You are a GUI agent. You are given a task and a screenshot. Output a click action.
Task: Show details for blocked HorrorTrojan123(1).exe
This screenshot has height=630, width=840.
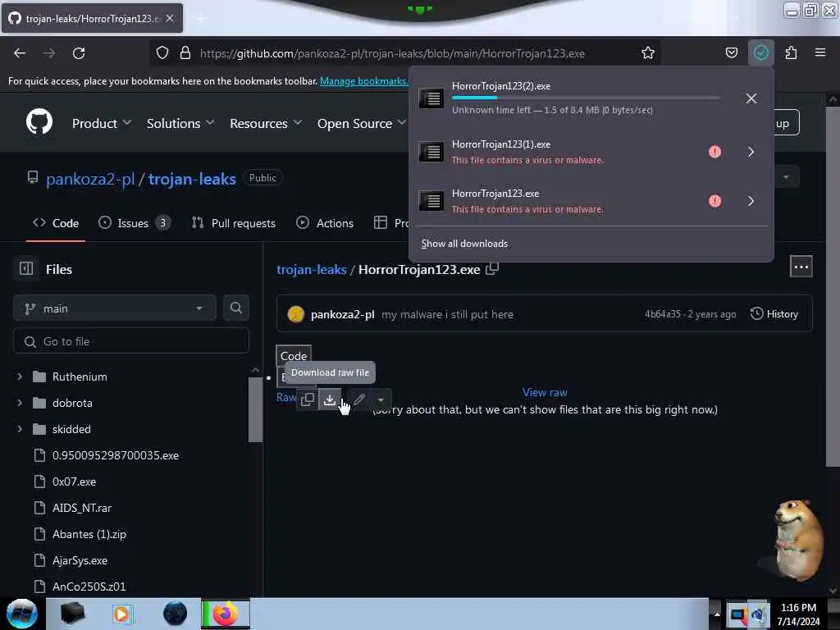[x=751, y=152]
